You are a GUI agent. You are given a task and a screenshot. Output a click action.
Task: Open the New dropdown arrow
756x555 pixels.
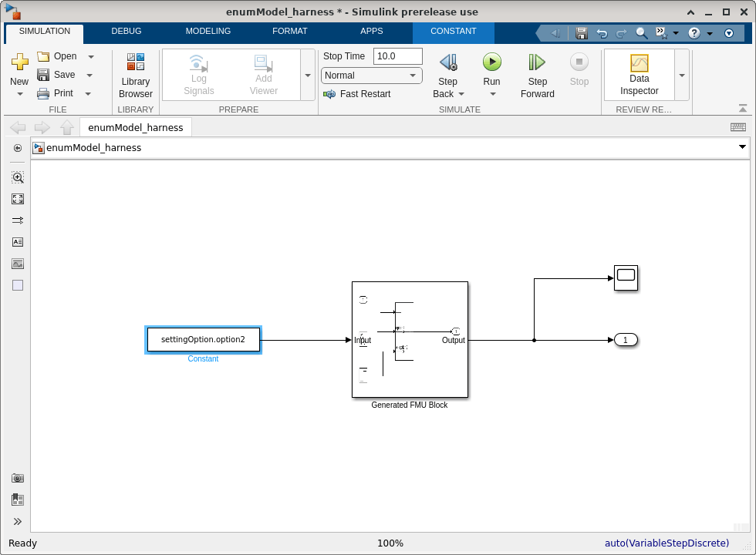tap(20, 94)
